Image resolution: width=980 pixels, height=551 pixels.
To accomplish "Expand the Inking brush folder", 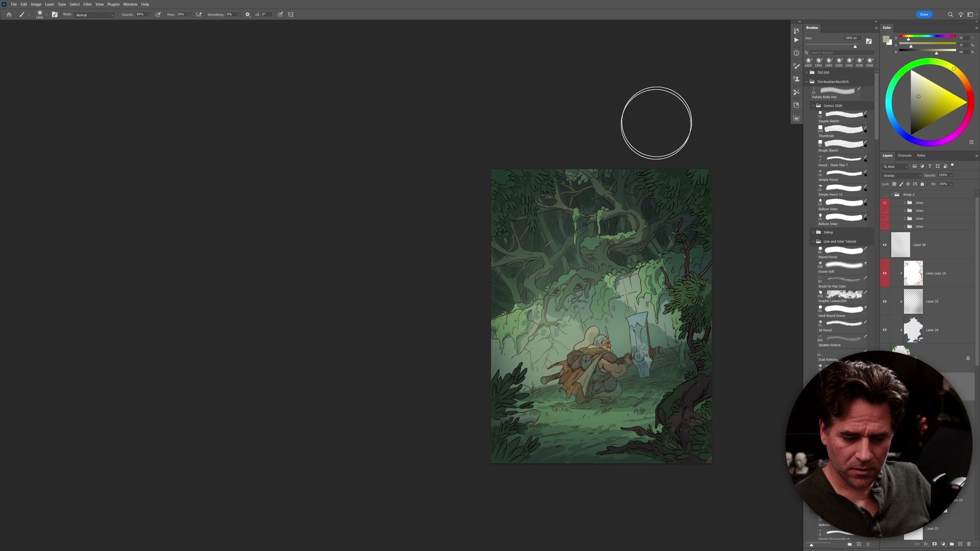I will (x=813, y=232).
